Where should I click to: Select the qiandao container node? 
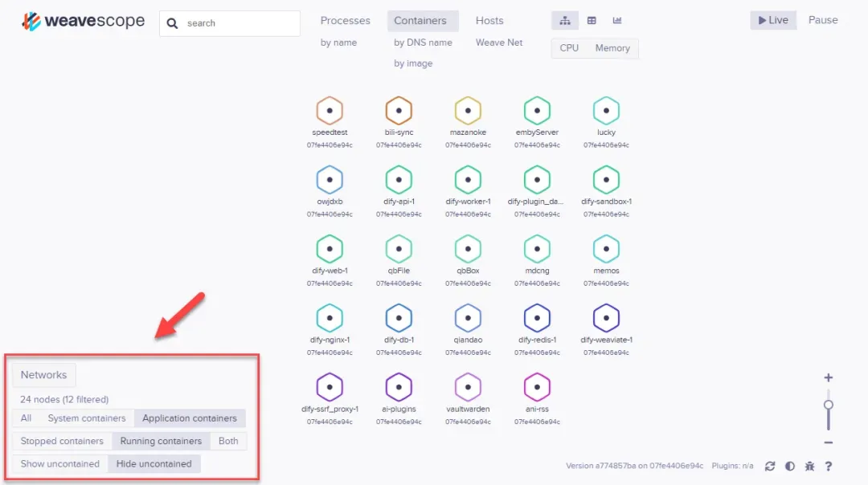pyautogui.click(x=468, y=318)
